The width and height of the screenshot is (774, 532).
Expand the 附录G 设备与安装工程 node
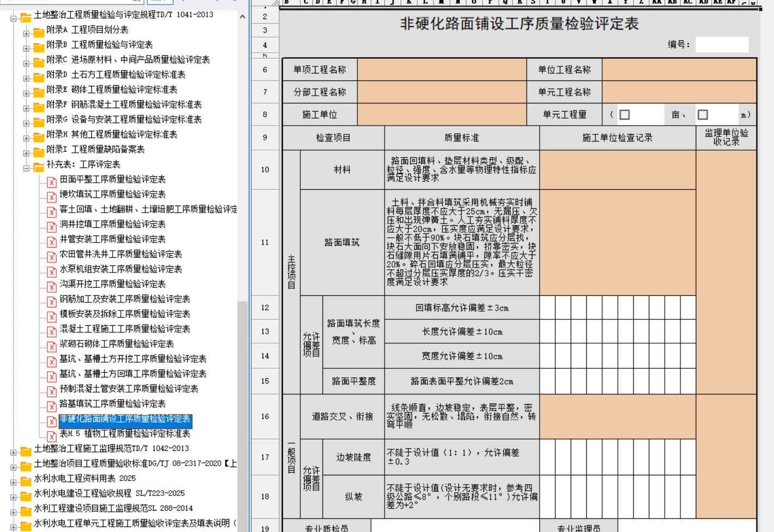point(26,123)
